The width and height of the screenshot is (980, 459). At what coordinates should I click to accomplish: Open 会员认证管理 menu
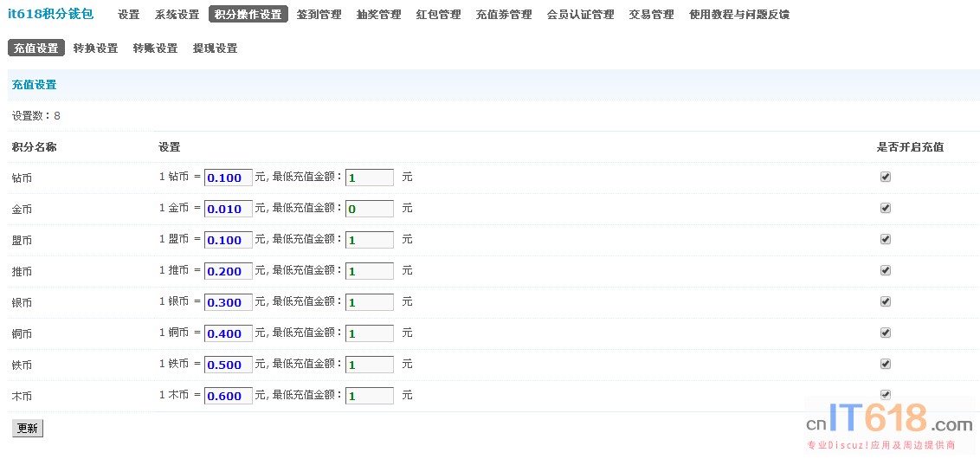click(581, 15)
